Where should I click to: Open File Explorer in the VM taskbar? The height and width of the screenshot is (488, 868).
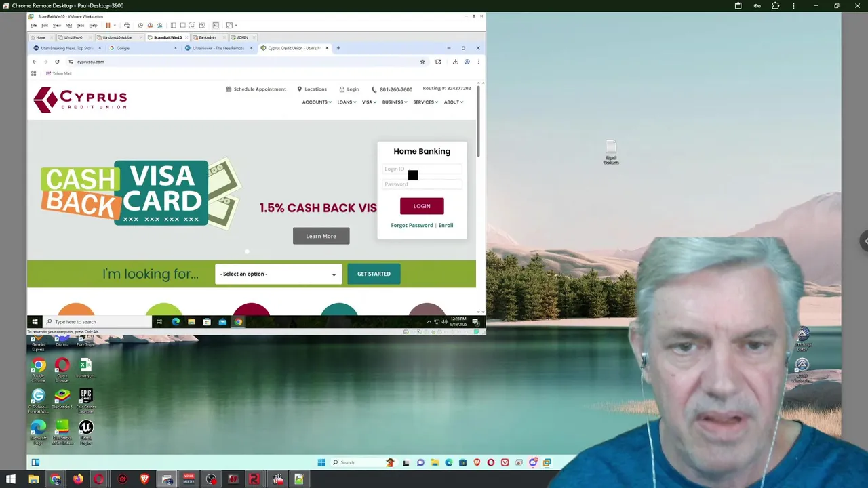click(x=191, y=322)
